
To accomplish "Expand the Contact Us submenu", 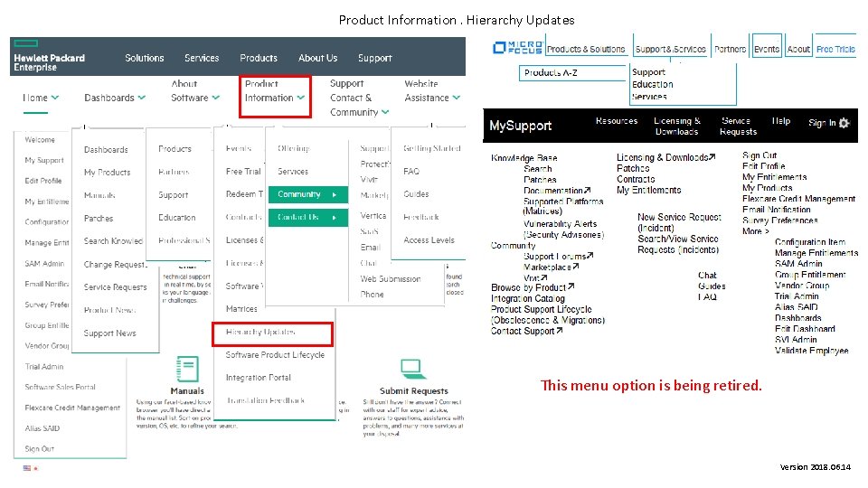I will pos(307,218).
